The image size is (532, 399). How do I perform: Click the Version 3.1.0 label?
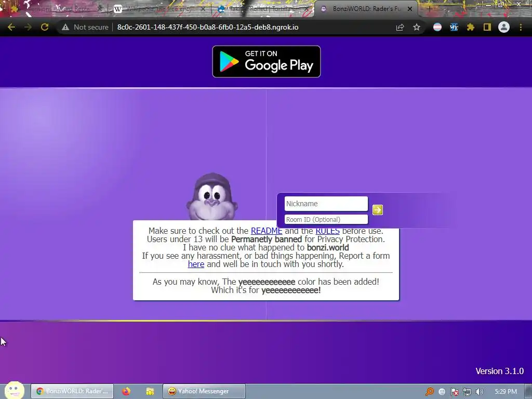[x=499, y=371]
